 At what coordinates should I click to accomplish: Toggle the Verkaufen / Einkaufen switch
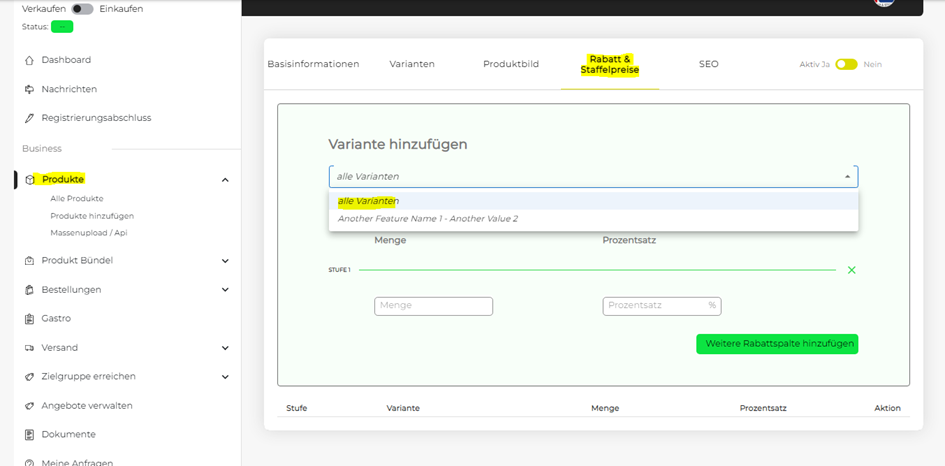pyautogui.click(x=83, y=9)
